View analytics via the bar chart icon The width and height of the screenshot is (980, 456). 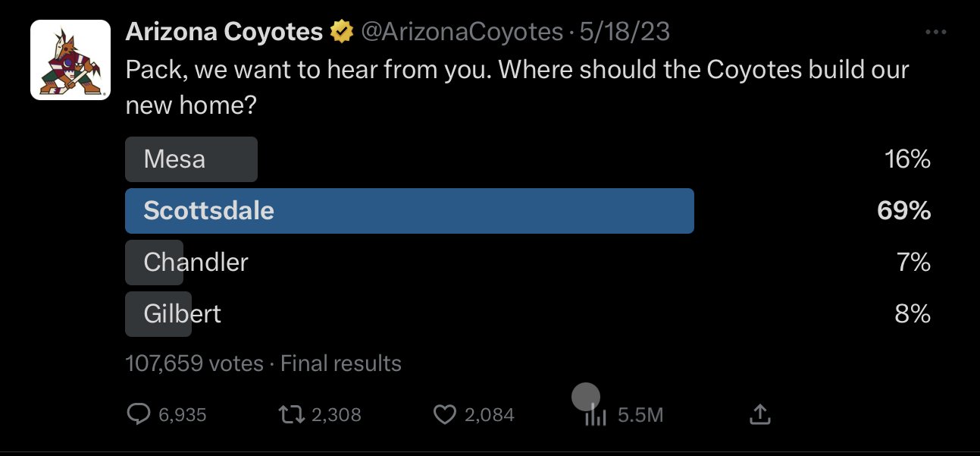point(596,414)
